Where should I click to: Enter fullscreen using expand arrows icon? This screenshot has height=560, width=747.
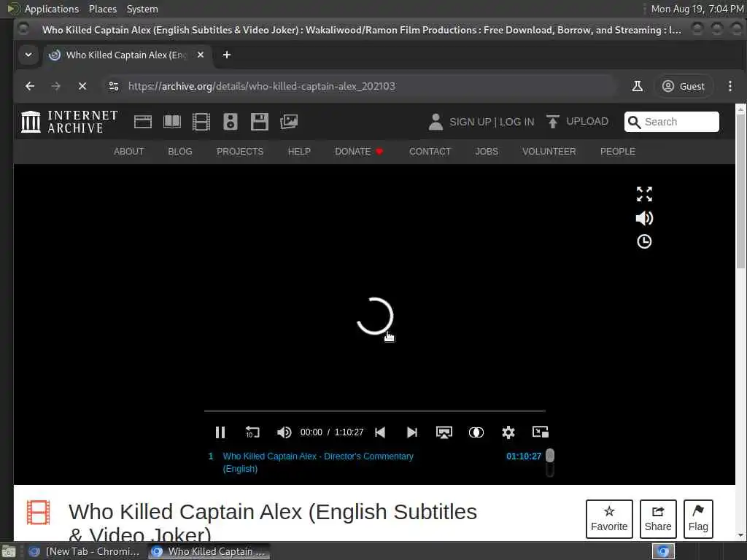(x=644, y=194)
